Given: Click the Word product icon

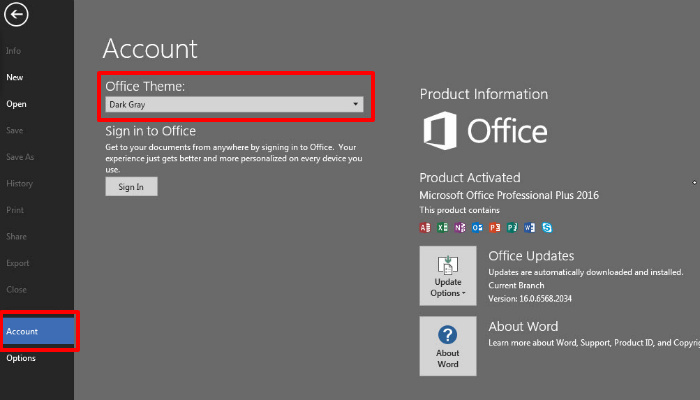Looking at the screenshot, I should click(529, 228).
